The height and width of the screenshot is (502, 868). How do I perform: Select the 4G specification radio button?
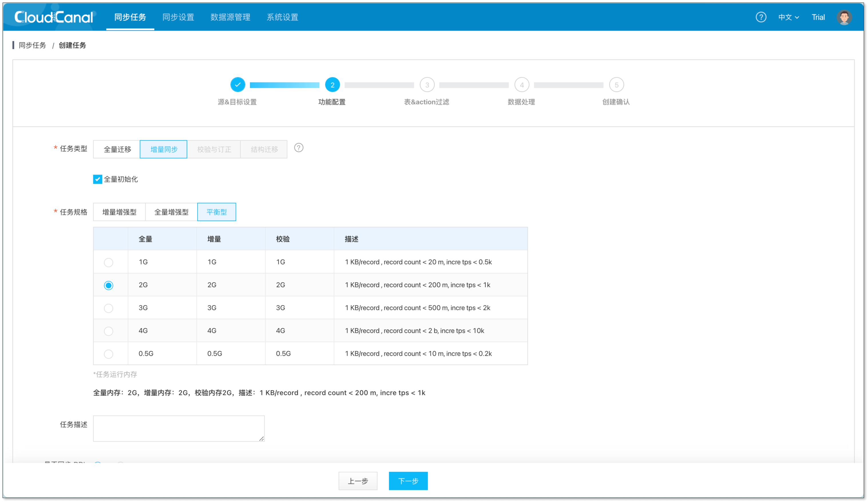tap(108, 331)
